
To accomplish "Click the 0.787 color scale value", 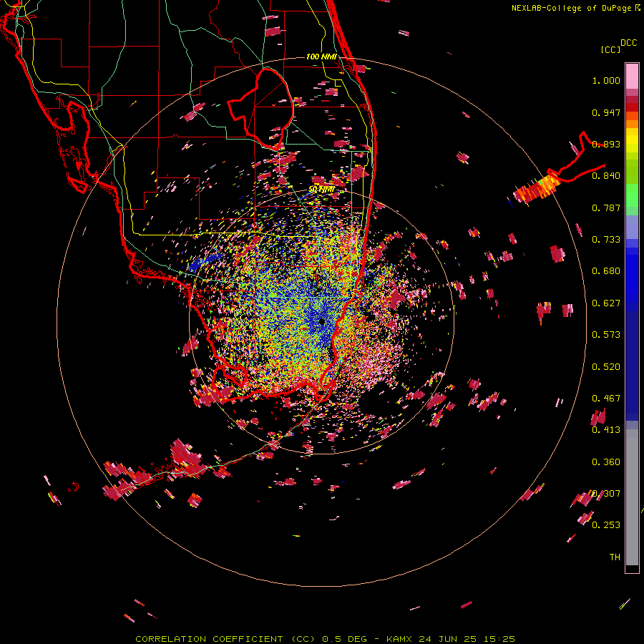I will tap(606, 208).
